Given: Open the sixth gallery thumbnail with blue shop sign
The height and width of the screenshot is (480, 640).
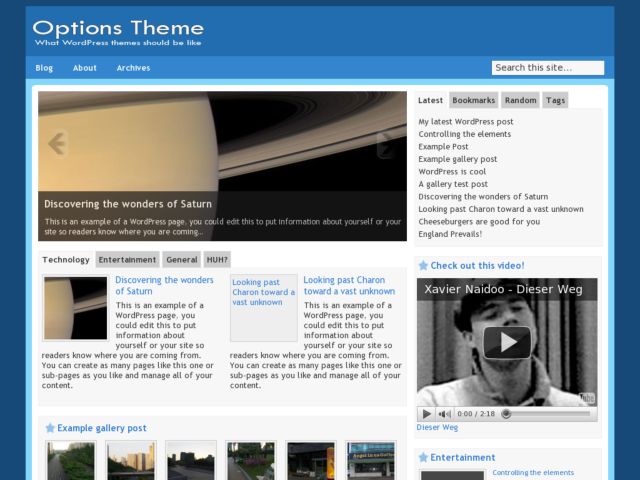Looking at the screenshot, I should tap(371, 461).
